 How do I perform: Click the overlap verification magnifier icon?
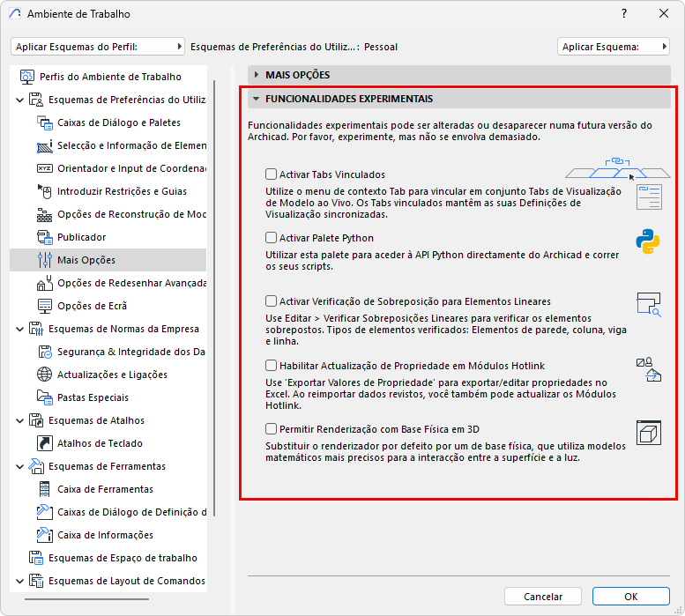(649, 304)
